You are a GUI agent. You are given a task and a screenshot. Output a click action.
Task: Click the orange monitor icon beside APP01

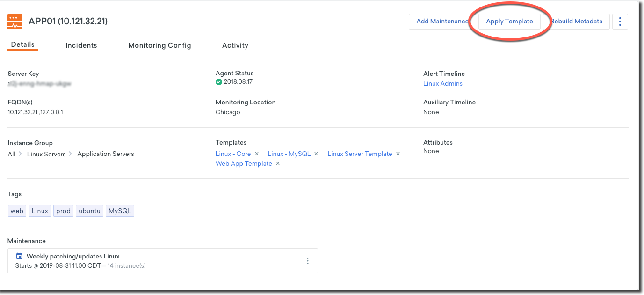pyautogui.click(x=14, y=21)
